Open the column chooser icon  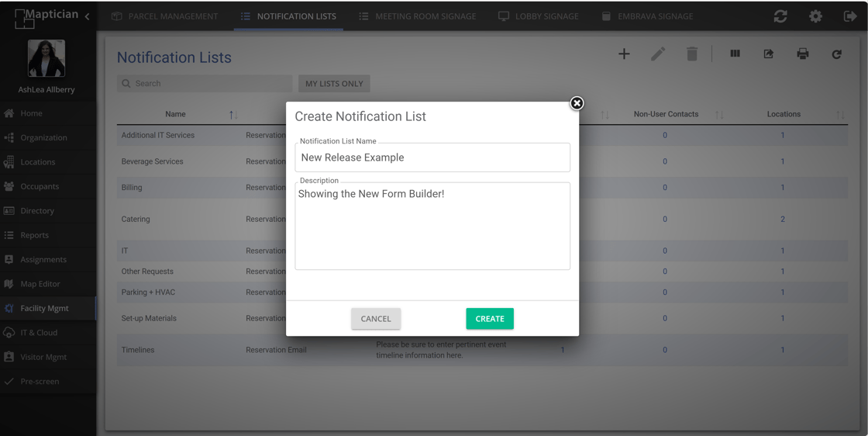coord(735,54)
